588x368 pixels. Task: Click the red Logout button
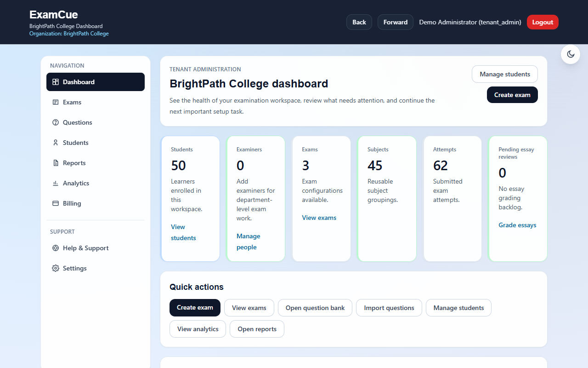coord(543,22)
